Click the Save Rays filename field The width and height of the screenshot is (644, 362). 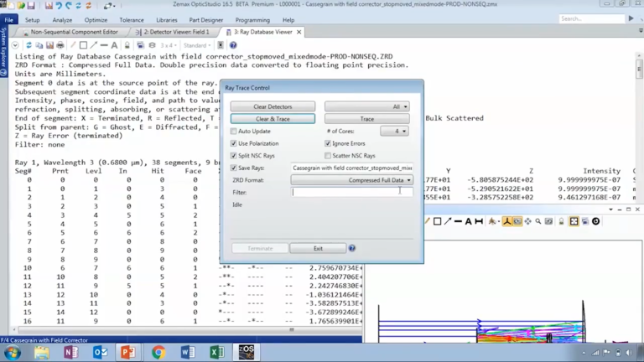[x=351, y=168]
